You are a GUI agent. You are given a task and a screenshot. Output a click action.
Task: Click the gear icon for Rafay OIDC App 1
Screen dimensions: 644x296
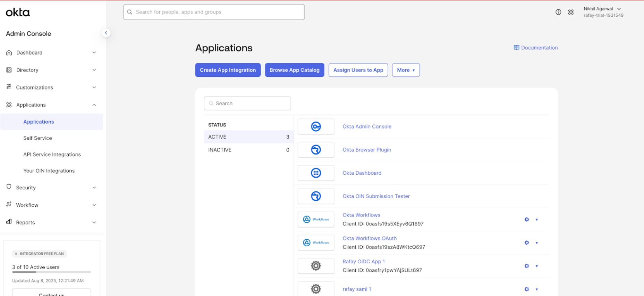pos(526,266)
